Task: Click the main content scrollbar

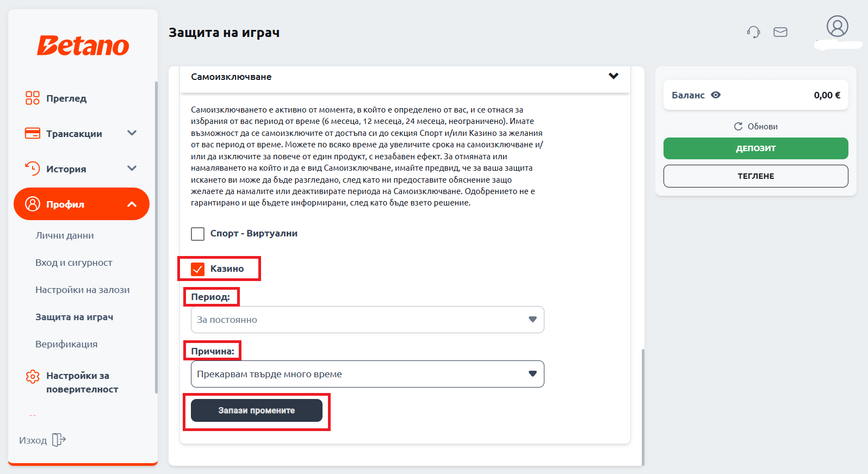Action: 643,407
